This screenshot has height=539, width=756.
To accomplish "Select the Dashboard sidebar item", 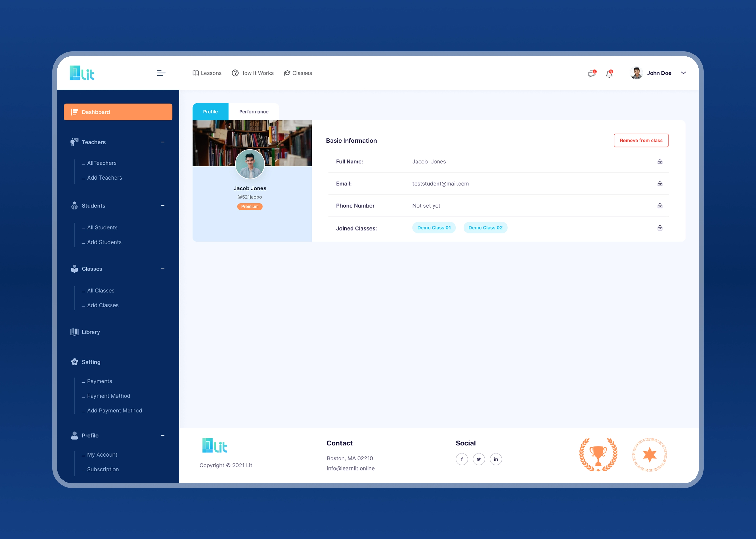I will (118, 112).
